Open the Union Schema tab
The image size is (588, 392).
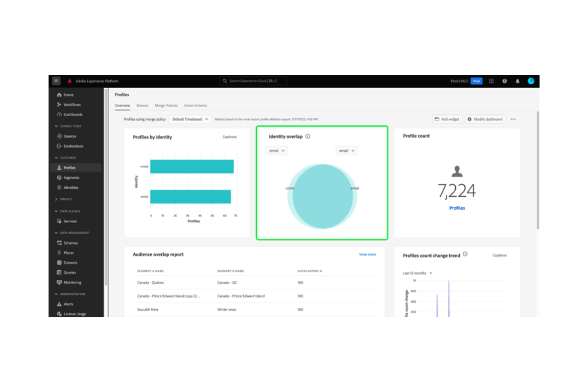point(195,105)
